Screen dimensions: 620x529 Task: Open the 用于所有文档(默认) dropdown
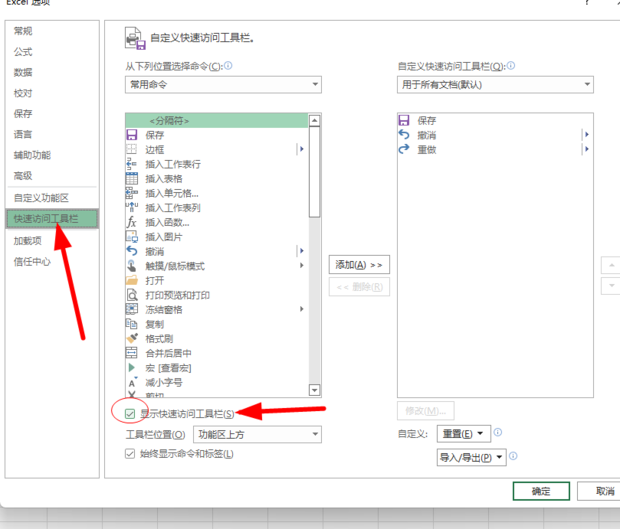(494, 85)
